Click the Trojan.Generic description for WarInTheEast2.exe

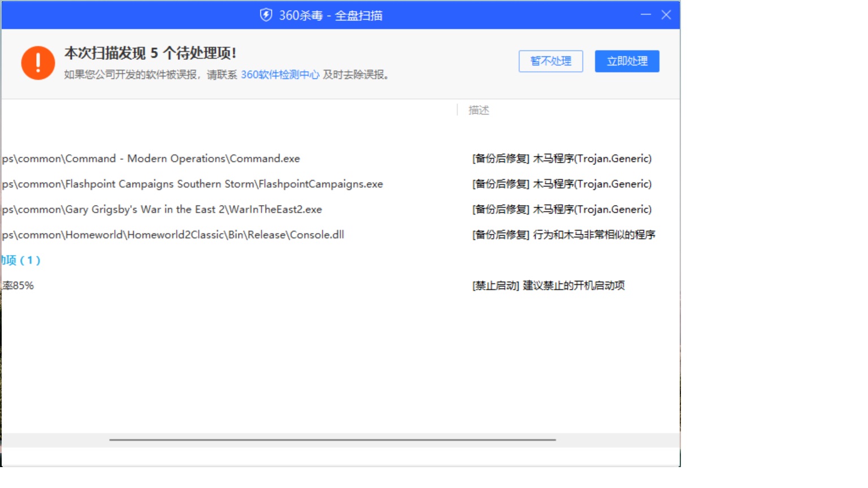click(562, 210)
